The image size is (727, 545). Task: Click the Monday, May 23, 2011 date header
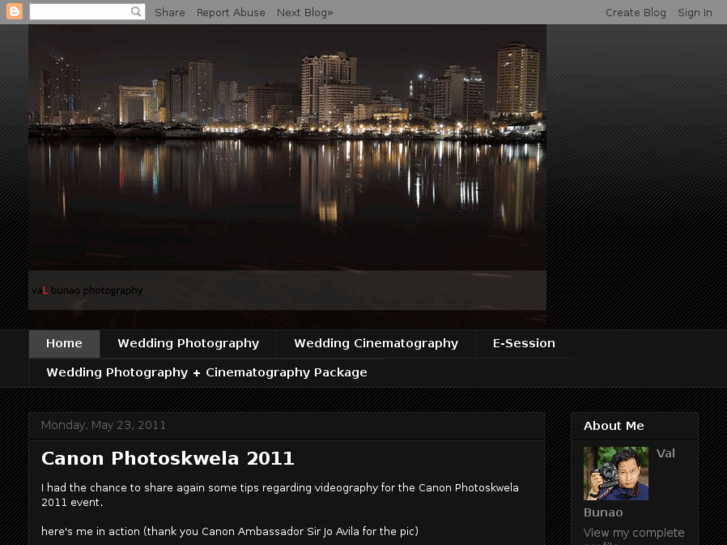click(103, 425)
